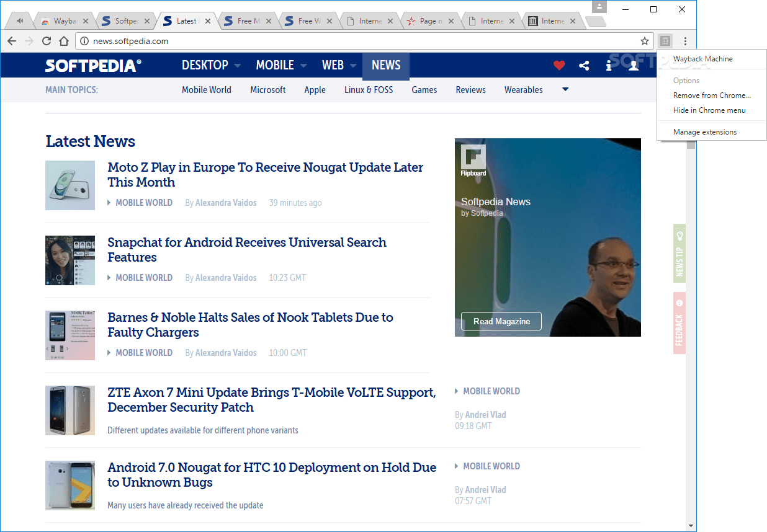767x532 pixels.
Task: Open Apple main topic
Action: coord(315,90)
